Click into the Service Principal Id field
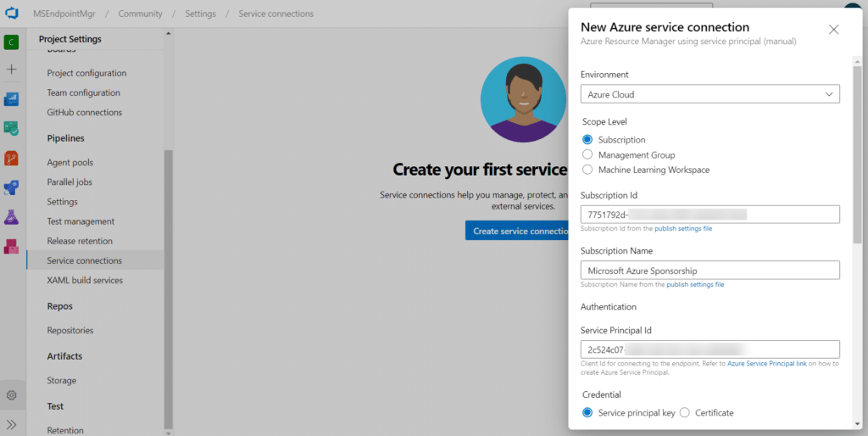The height and width of the screenshot is (436, 868). (709, 349)
